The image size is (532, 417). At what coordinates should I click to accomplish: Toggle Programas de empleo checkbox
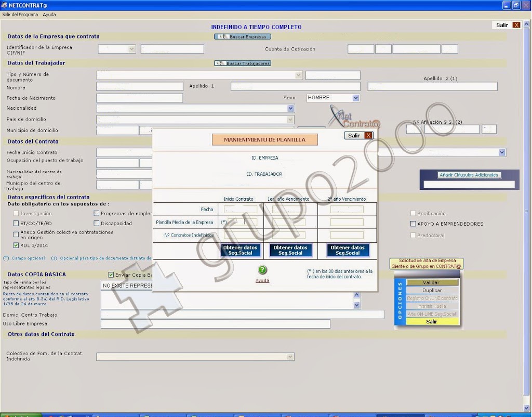pos(96,213)
